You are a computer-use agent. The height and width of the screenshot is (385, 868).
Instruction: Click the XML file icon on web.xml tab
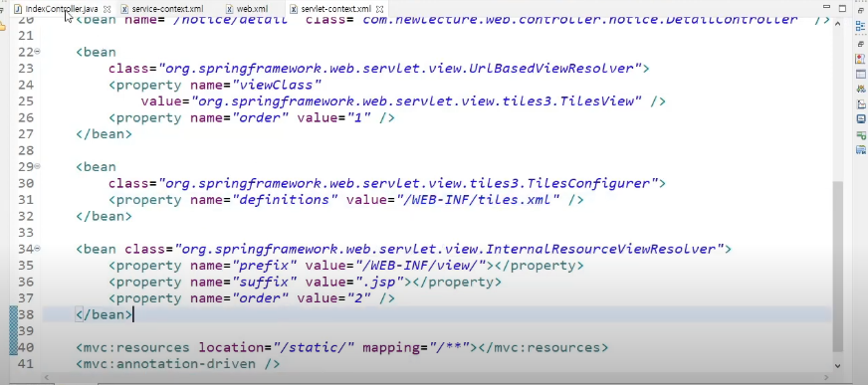click(x=229, y=9)
